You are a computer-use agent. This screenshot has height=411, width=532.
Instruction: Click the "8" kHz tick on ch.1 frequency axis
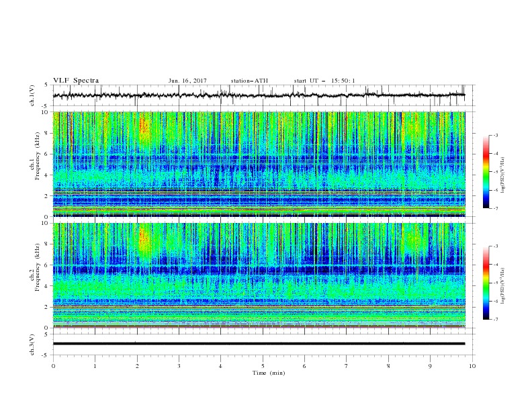[x=47, y=133]
